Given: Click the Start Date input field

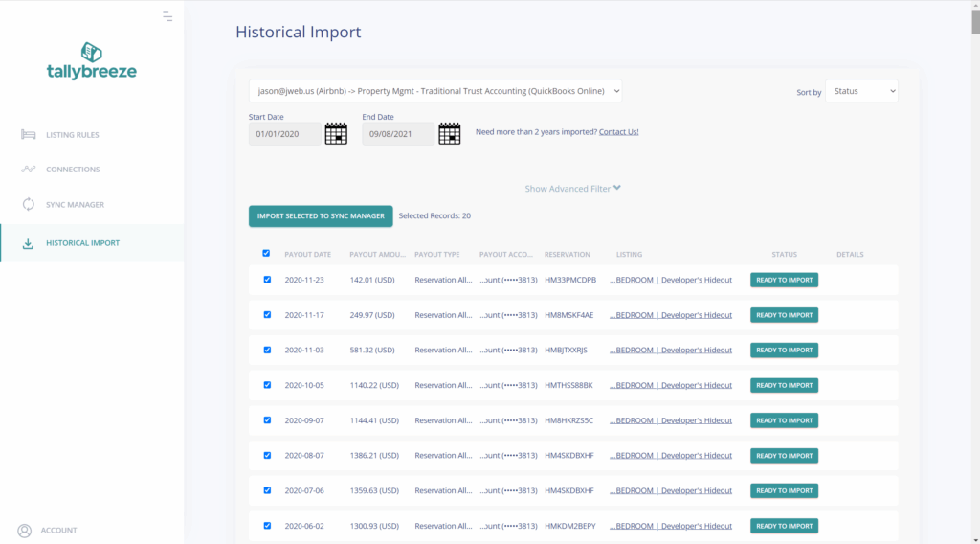Looking at the screenshot, I should pos(284,134).
